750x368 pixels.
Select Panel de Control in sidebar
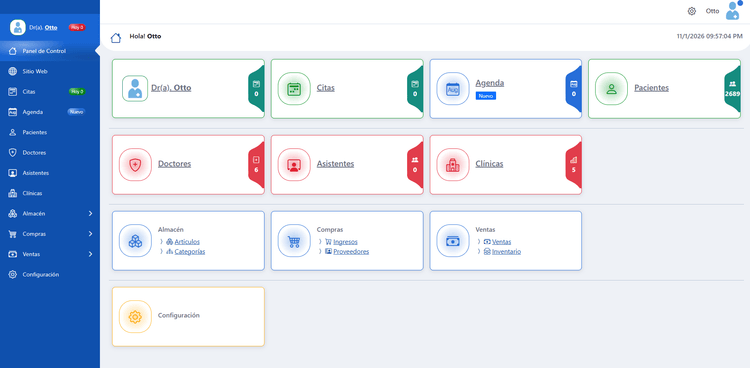click(x=50, y=51)
